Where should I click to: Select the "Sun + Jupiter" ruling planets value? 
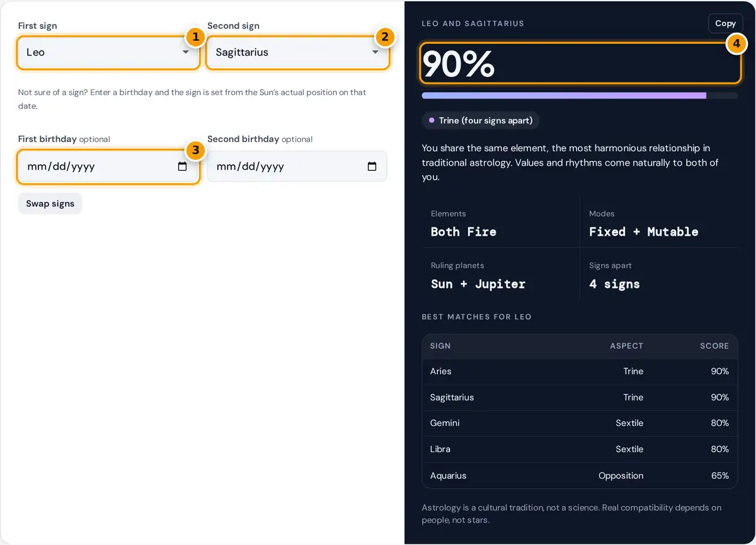coord(478,284)
